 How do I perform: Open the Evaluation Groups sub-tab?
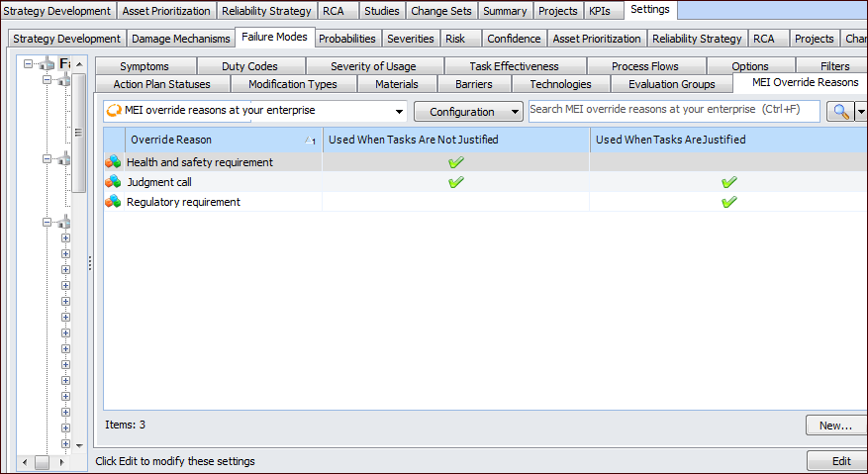click(671, 84)
